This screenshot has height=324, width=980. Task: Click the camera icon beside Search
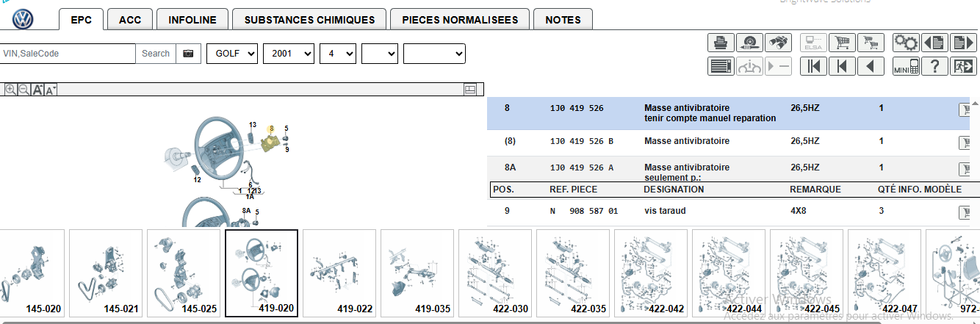coord(190,54)
